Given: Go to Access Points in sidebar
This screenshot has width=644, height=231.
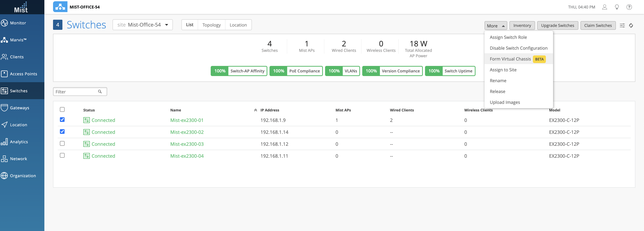Looking at the screenshot, I should pos(23,74).
